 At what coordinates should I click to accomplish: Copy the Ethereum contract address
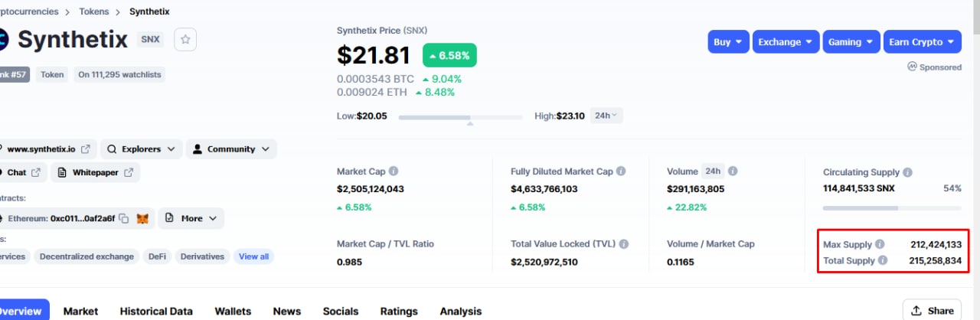(124, 219)
